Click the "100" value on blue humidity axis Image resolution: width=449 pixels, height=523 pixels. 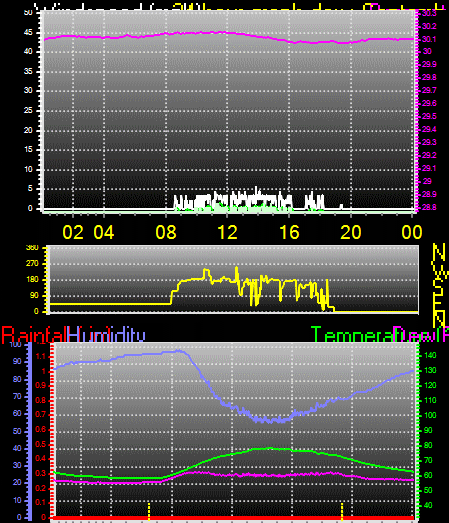tap(15, 345)
